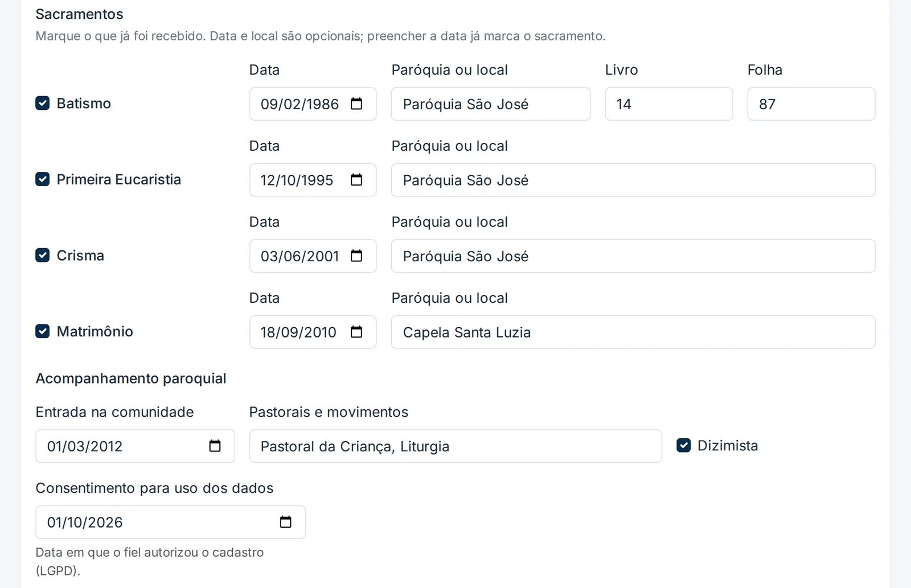Open calendar picker for Matrimônio date
Image resolution: width=911 pixels, height=588 pixels.
[x=356, y=332]
